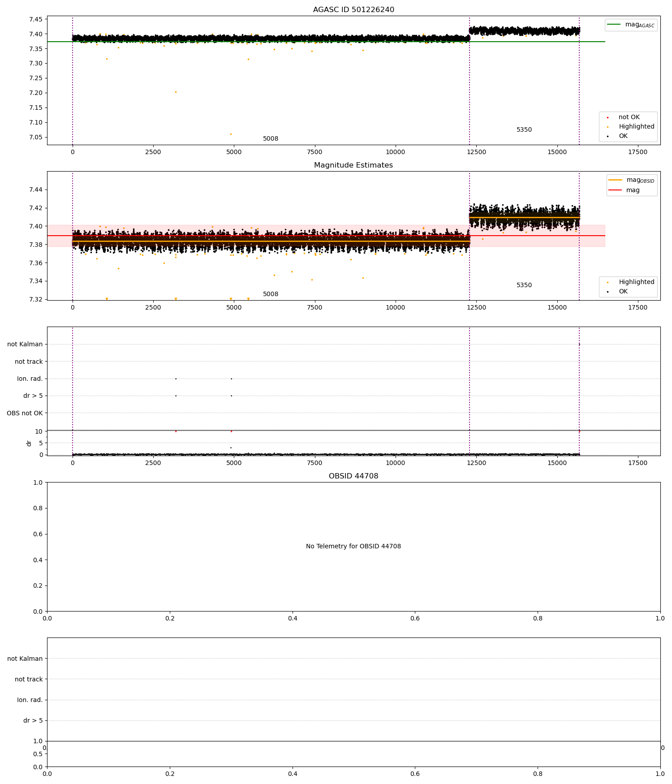Image resolution: width=672 pixels, height=784 pixels.
Task: Click the orange outlier point at 7.20 magnitude
Action: pyautogui.click(x=176, y=92)
